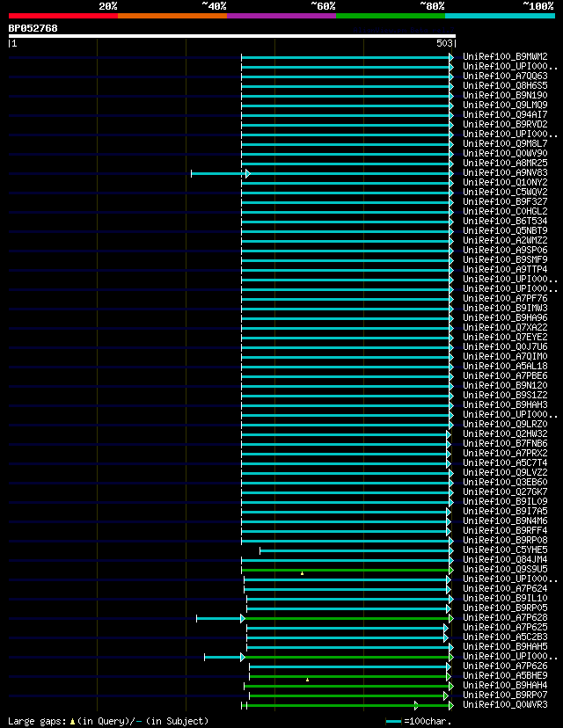Open the UniRef100_B9HA96 hit
This screenshot has height=728, width=563.
505,318
